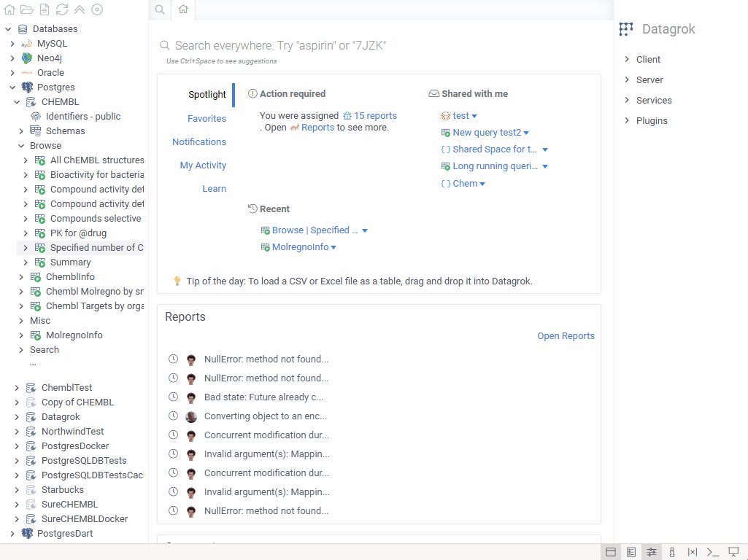Toggle the context panel sliders button
748x560 pixels.
[x=652, y=552]
